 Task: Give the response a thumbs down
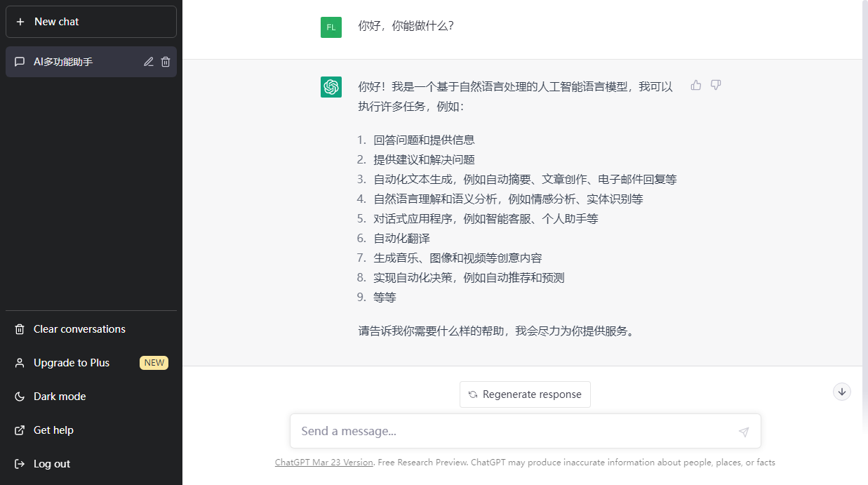click(x=716, y=85)
